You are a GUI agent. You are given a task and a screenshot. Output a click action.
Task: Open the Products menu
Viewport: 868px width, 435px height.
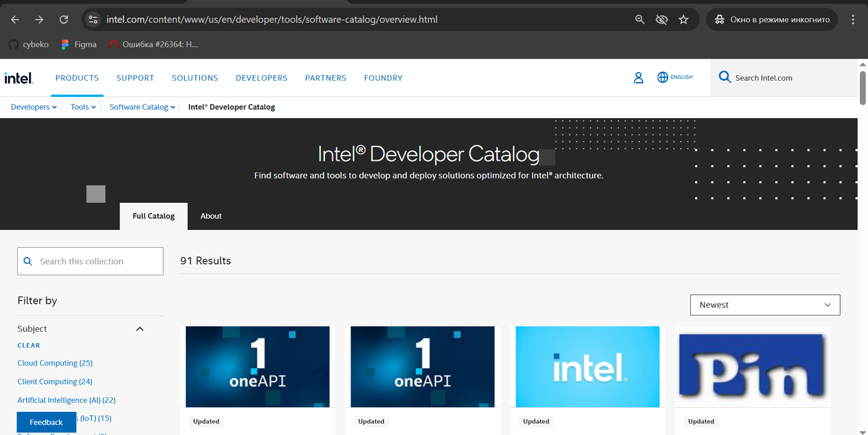click(x=77, y=78)
